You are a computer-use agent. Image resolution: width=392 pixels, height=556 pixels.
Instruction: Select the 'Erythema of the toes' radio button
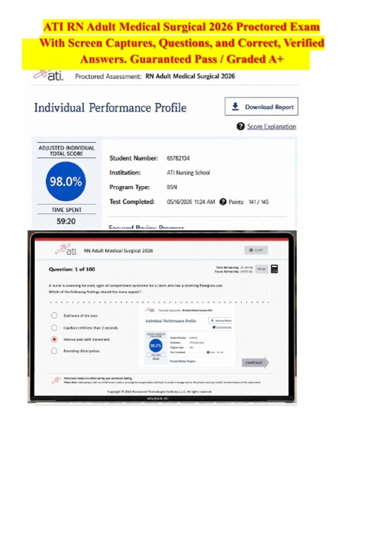[x=54, y=315]
